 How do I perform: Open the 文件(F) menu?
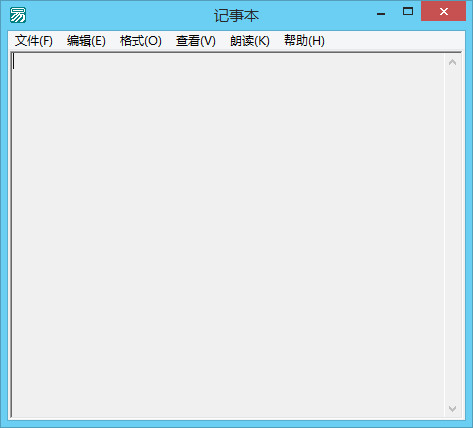34,41
